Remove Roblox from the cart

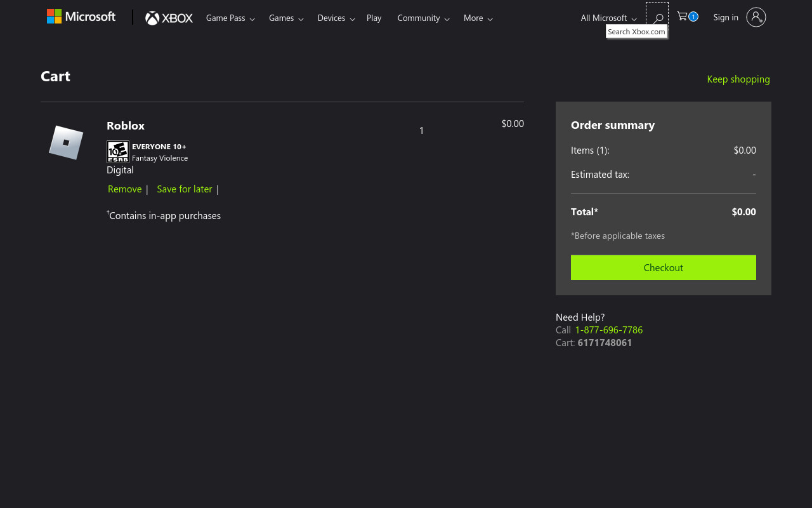(x=125, y=189)
